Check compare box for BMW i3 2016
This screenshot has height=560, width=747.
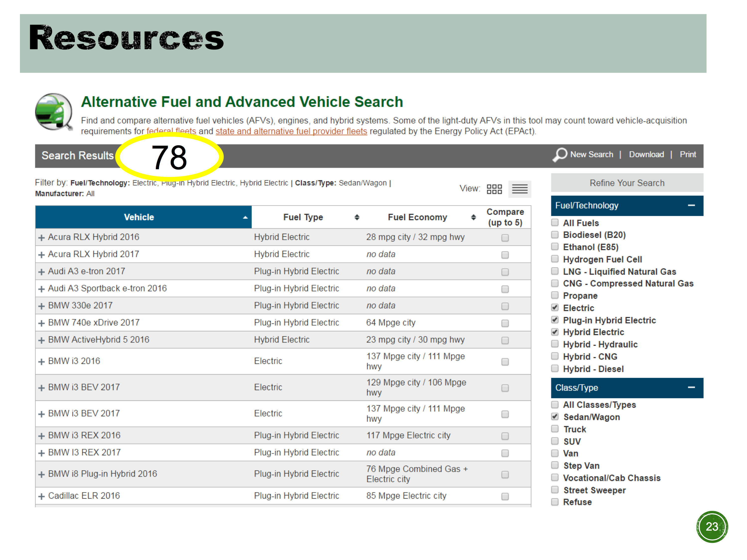pos(505,362)
